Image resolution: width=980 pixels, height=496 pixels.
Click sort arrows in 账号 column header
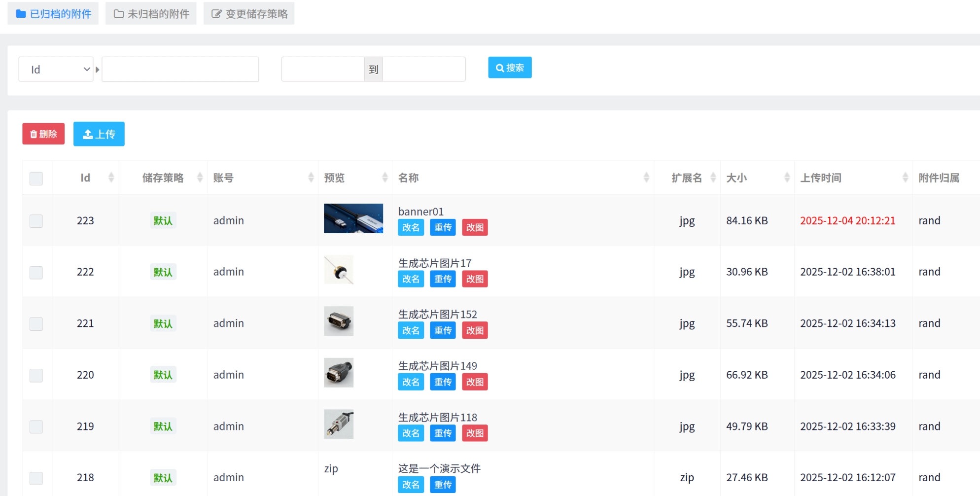click(311, 177)
